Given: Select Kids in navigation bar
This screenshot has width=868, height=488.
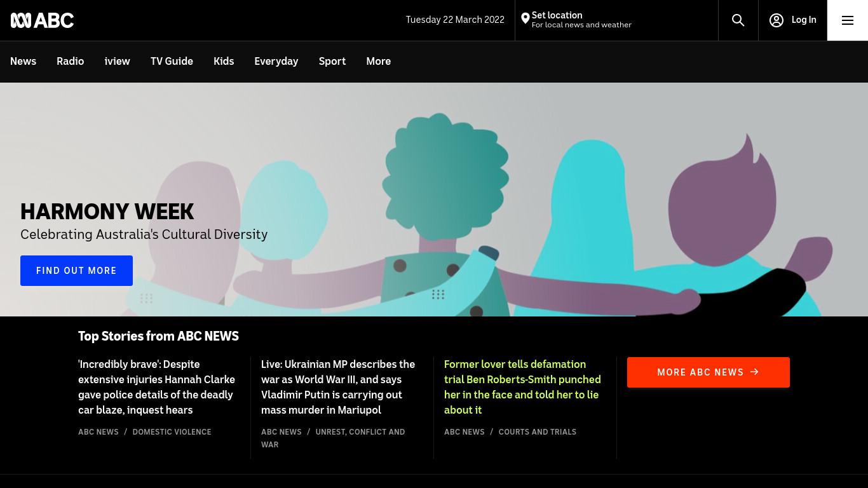Looking at the screenshot, I should pyautogui.click(x=224, y=62).
